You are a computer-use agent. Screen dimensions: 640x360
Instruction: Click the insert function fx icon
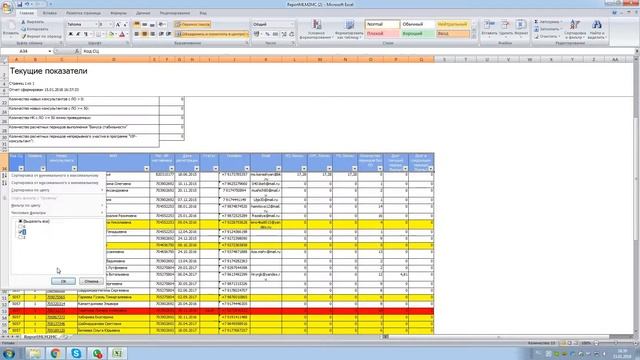[77, 51]
